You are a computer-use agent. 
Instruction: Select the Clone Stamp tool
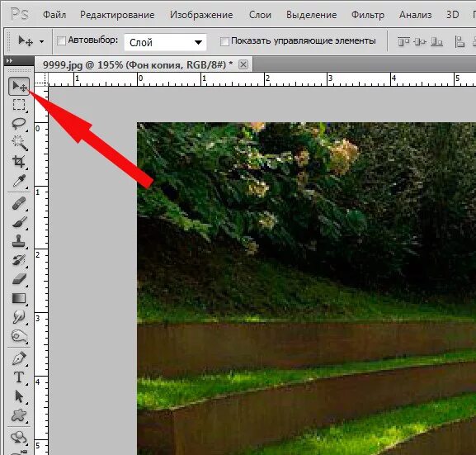tap(19, 241)
